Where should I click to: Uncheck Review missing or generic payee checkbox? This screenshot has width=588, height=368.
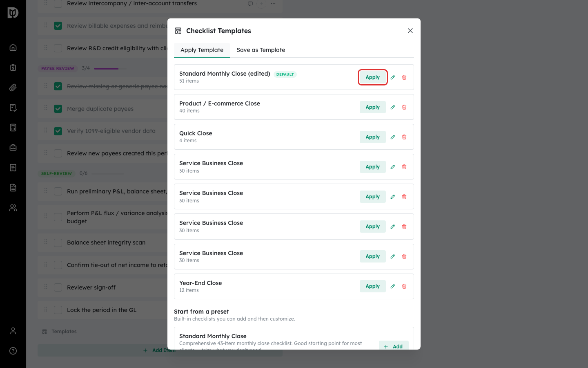pos(58,86)
